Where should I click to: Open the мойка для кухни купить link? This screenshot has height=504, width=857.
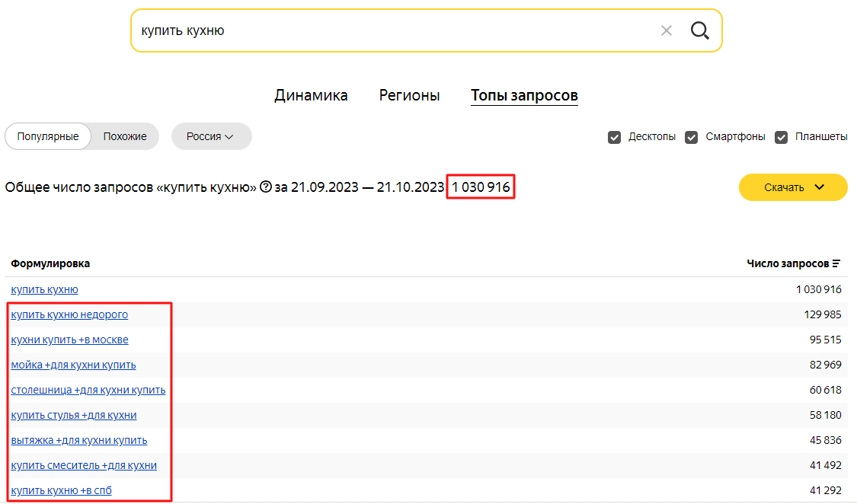tap(73, 365)
